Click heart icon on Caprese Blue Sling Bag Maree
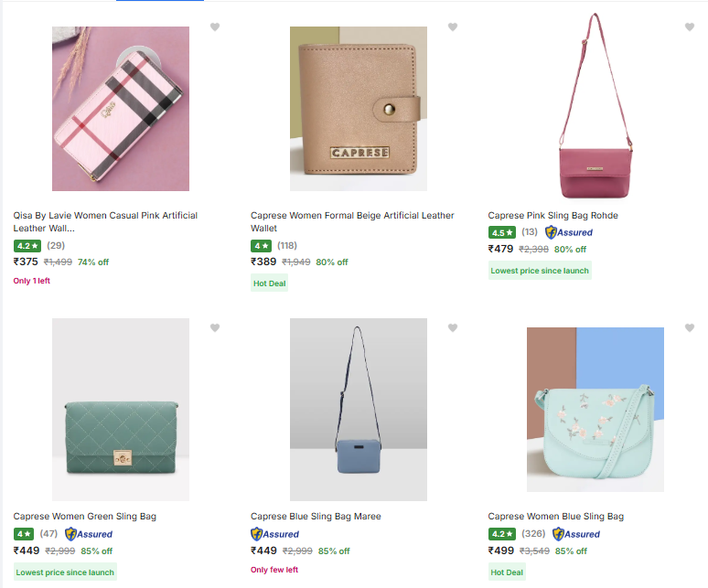The image size is (708, 588). pyautogui.click(x=452, y=328)
